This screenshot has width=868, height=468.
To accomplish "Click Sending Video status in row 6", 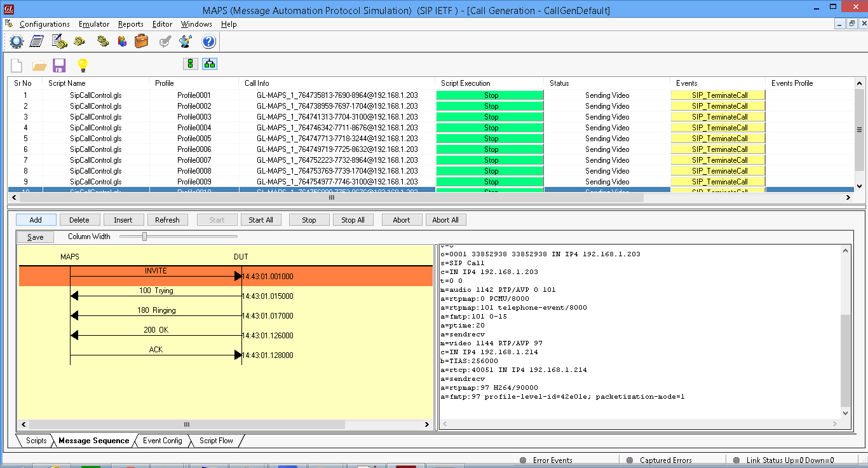I will click(607, 149).
